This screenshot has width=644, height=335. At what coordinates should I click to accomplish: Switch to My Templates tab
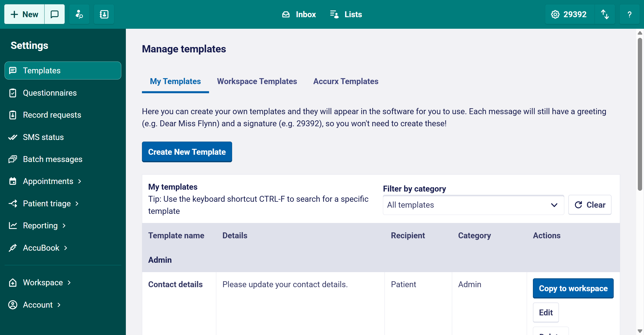click(175, 81)
